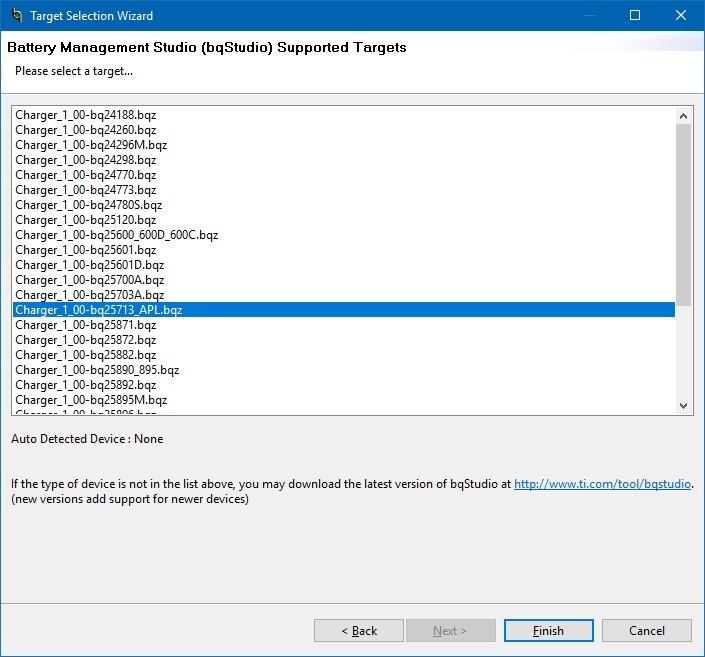Maximize the Target Selection Wizard window

(635, 15)
